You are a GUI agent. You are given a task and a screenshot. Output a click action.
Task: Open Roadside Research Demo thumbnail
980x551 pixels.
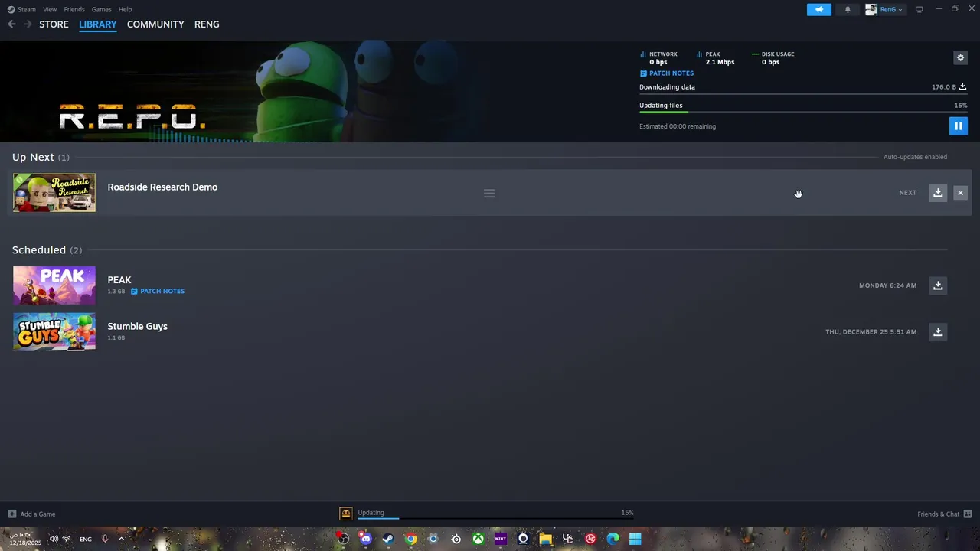(54, 193)
